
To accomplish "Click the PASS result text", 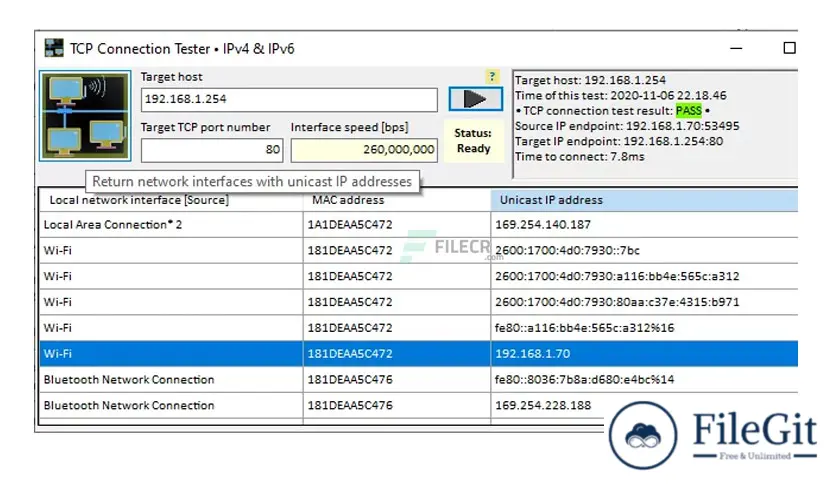I will point(688,111).
